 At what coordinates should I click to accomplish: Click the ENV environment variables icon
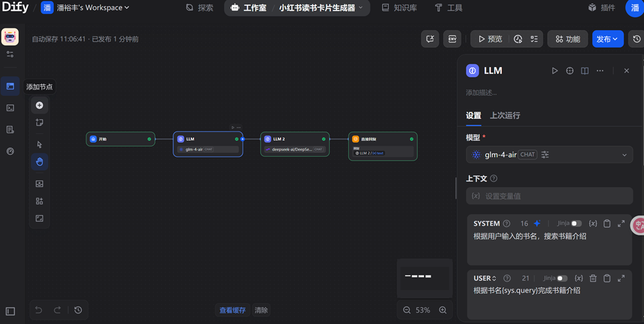[452, 39]
